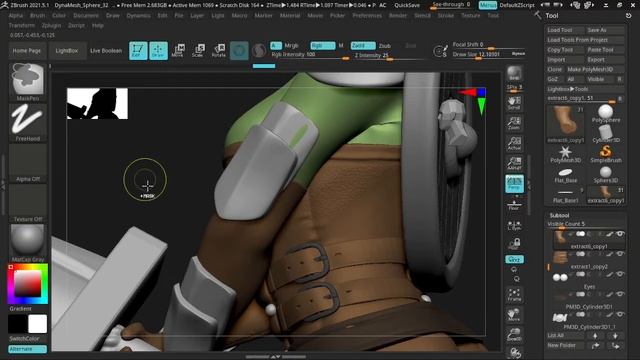
Task: Click the L.Sym local symmetry icon
Action: coord(514,226)
